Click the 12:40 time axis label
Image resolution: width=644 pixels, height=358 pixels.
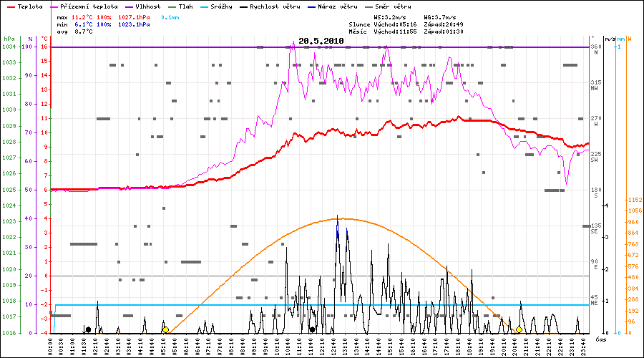333,347
